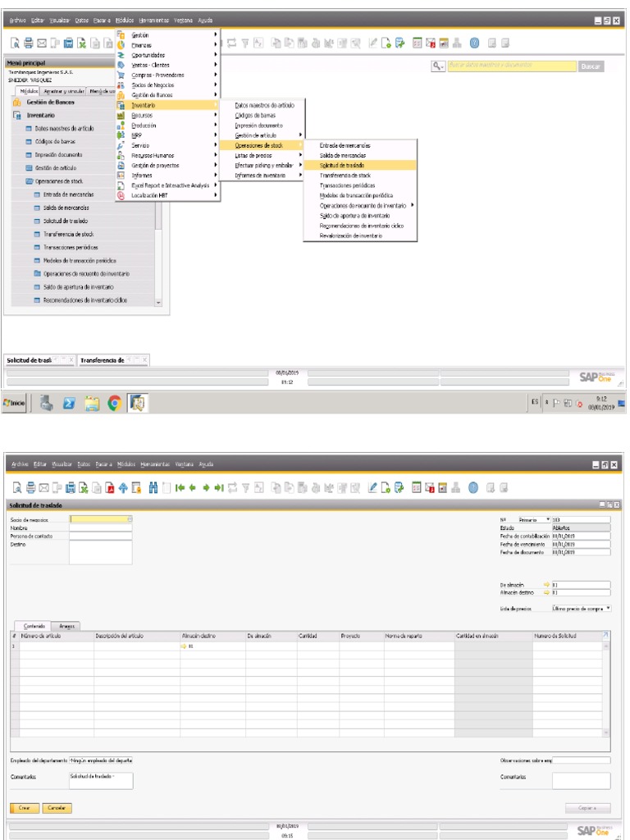Click main menu scrollbar down arrow
The height and width of the screenshot is (840, 630).
[158, 303]
